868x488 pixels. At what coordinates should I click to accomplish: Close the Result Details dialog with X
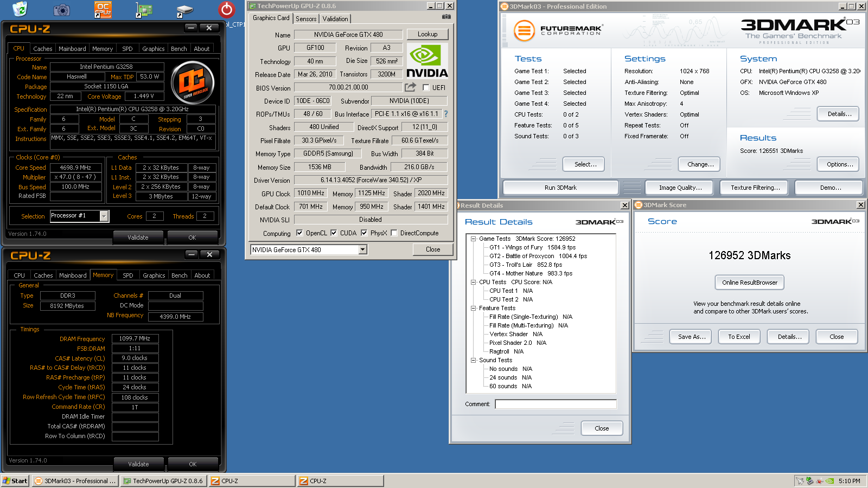click(624, 206)
